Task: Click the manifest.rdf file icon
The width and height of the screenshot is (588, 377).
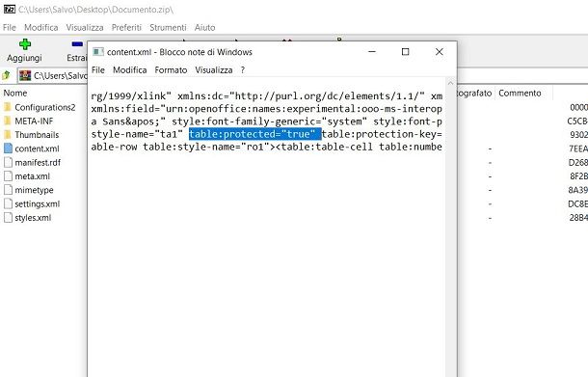Action: pos(8,162)
